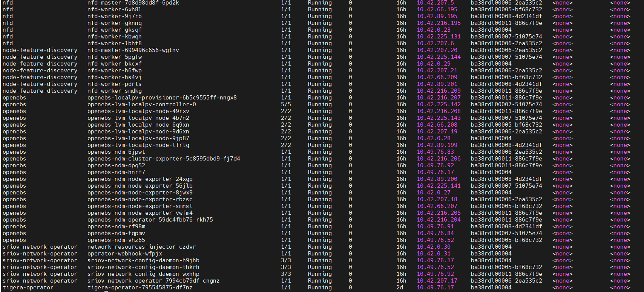Select sriov-network-operator-7994cb79df-cngnz pod
Screen dimensions: 644x292
[x=153, y=281]
